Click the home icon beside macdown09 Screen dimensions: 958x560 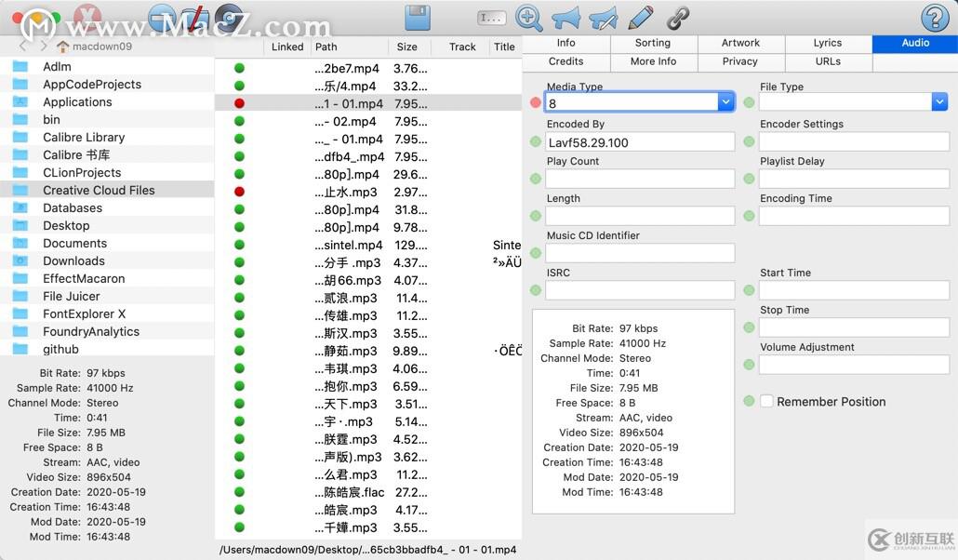[62, 47]
